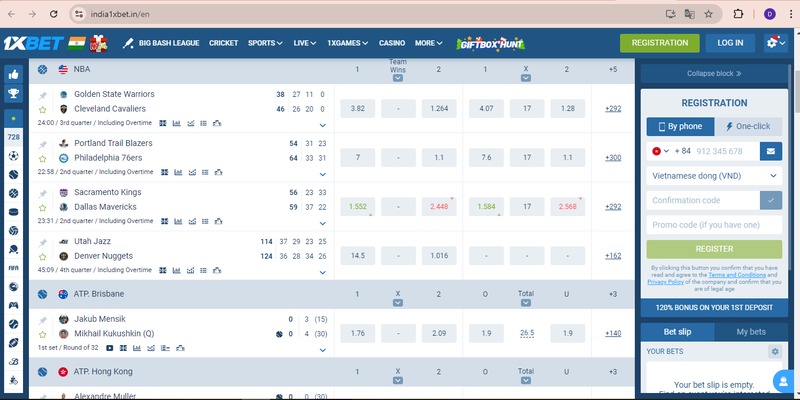Viewport: 800px width, 400px height.
Task: Select the By phone registration tab
Action: pos(681,127)
